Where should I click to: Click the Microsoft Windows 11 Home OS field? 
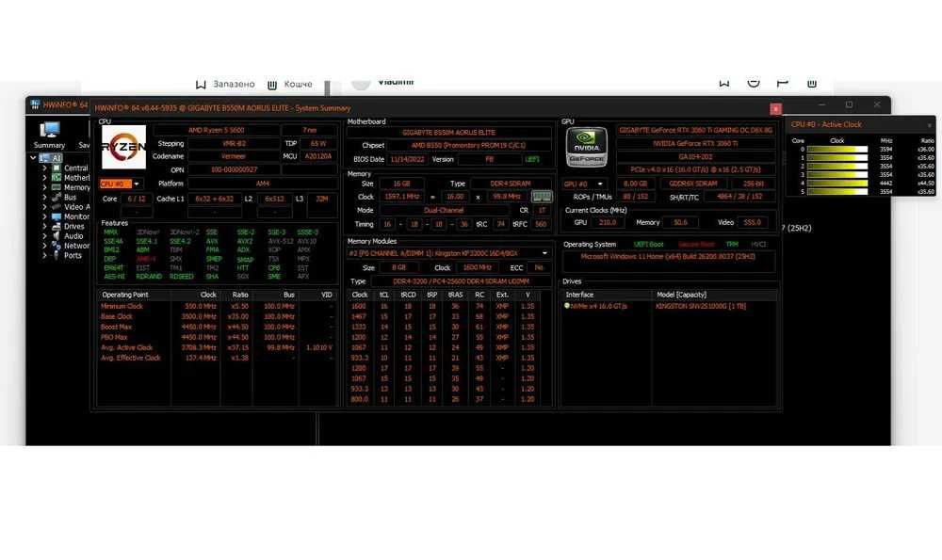tap(668, 261)
